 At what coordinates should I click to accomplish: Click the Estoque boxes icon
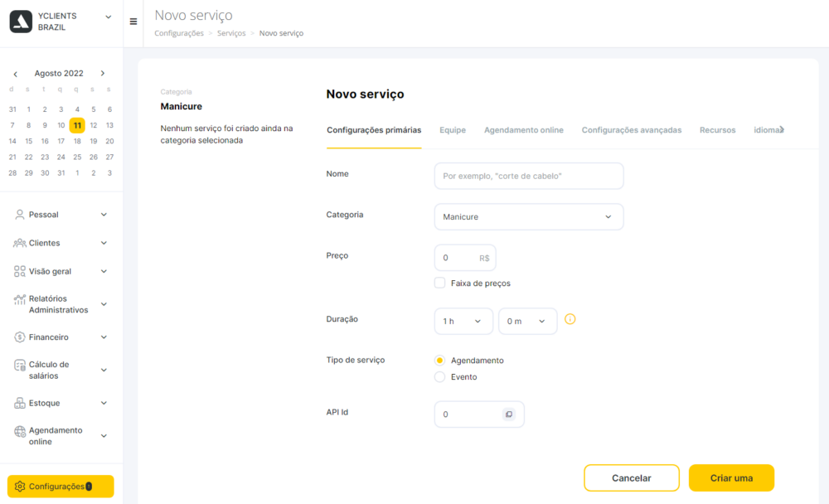[x=20, y=403]
